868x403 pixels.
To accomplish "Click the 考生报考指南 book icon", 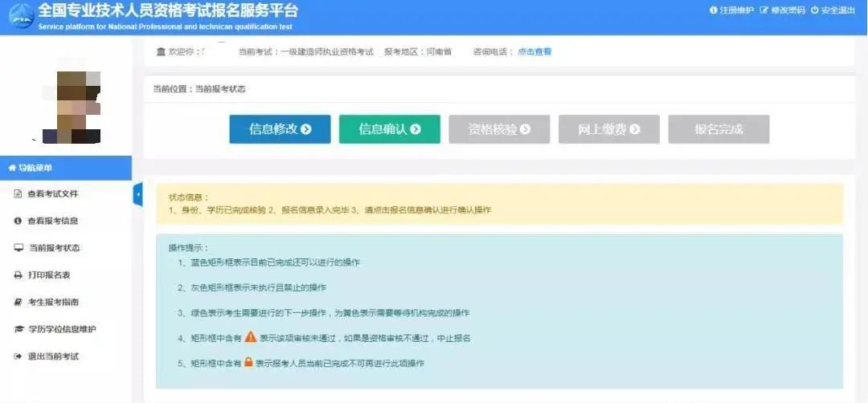I will point(18,303).
